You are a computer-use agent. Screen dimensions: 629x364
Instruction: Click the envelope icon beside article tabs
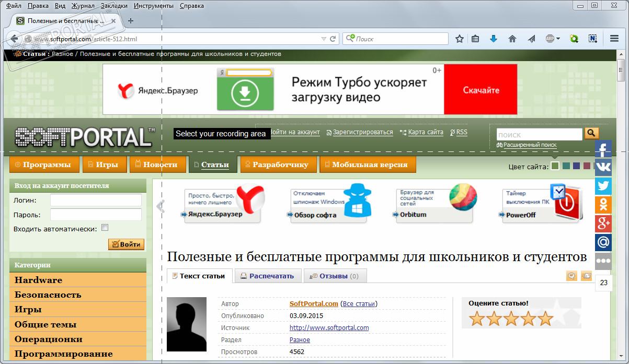pyautogui.click(x=587, y=276)
